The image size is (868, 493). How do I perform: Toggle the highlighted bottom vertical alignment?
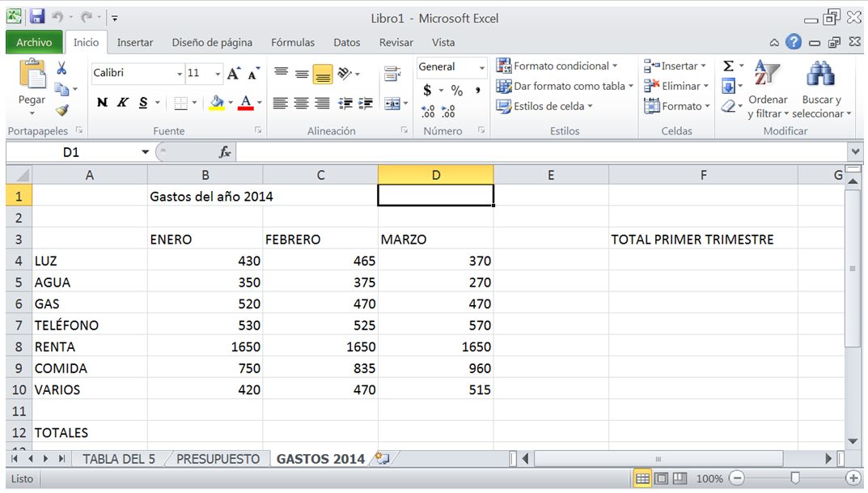[323, 74]
